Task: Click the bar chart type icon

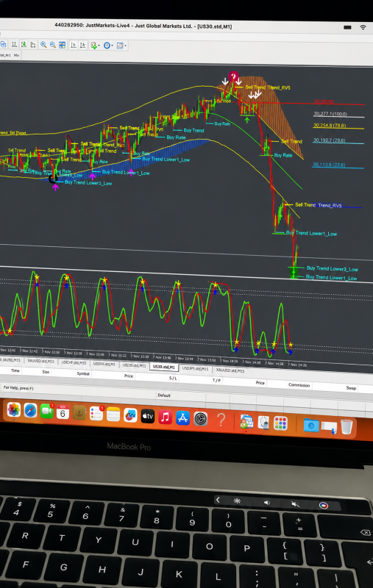Action: [x=14, y=45]
